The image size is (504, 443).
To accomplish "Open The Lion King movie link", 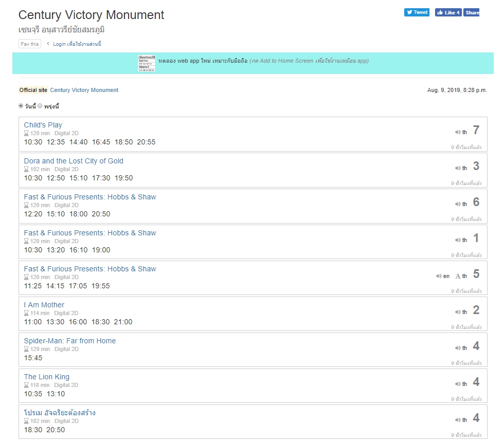I will [47, 377].
